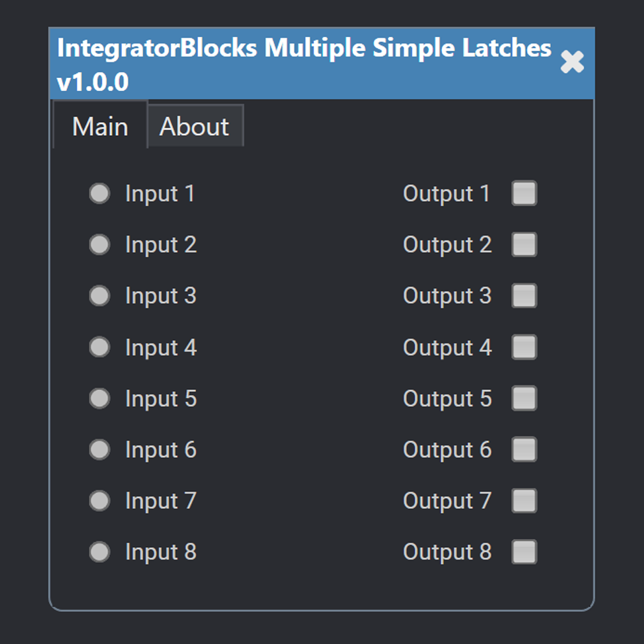This screenshot has height=644, width=644.
Task: Select the Input 7 indicator
Action: point(99,501)
